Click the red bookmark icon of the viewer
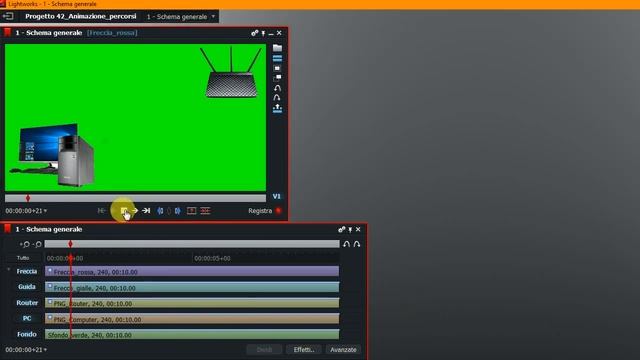Viewport: 640px width, 360px height. tap(7, 33)
